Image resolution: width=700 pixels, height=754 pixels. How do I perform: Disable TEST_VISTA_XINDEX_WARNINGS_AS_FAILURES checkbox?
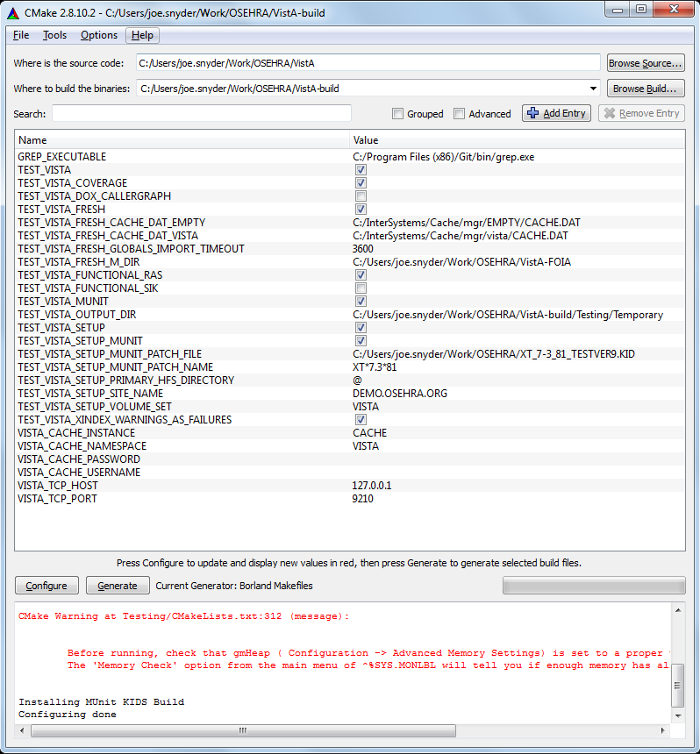[361, 420]
